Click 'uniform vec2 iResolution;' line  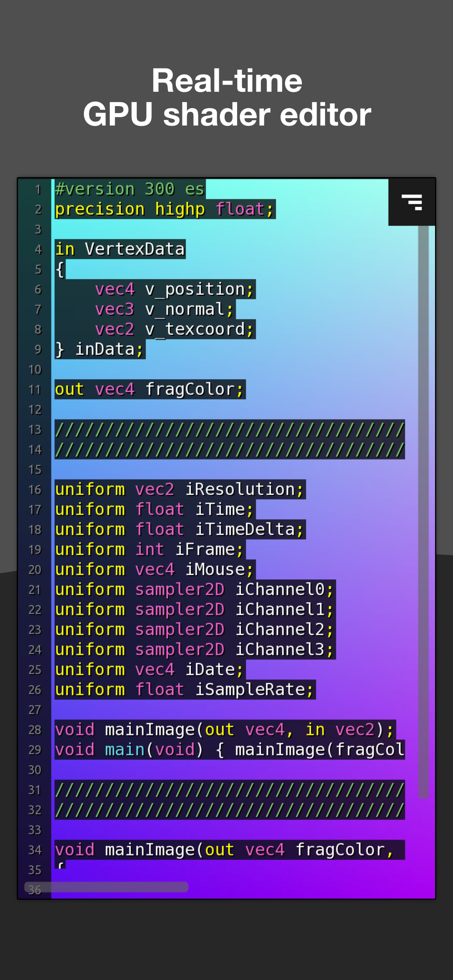[179, 489]
